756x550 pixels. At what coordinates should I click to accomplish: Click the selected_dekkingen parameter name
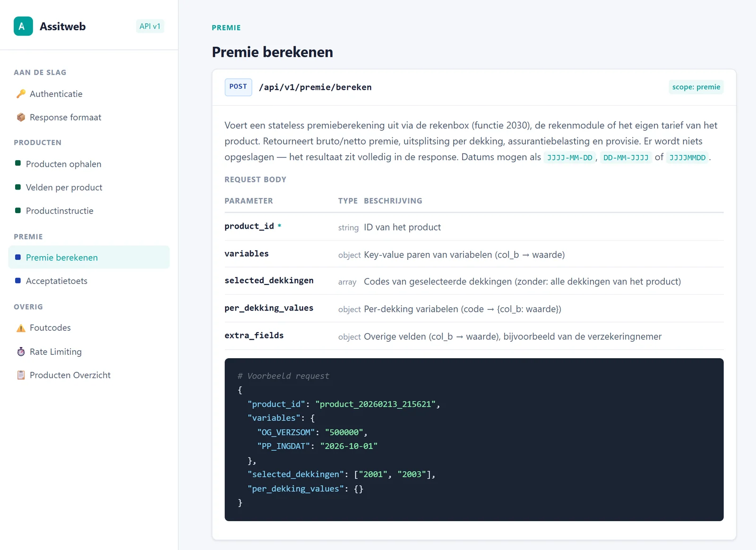(x=269, y=281)
